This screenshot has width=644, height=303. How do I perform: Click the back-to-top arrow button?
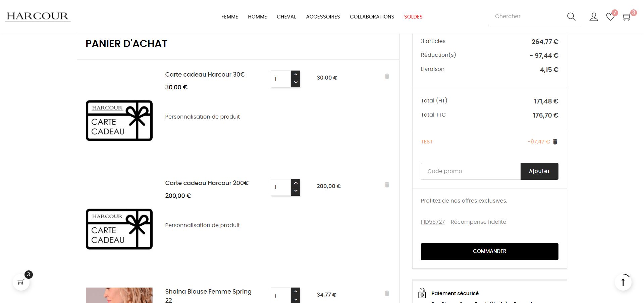(623, 282)
